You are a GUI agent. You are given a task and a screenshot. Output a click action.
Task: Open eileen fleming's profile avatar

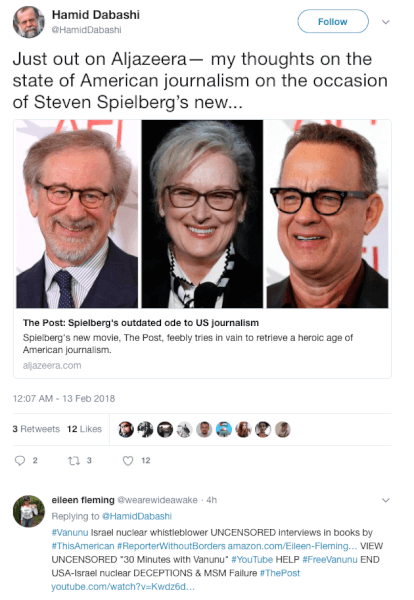point(29,511)
